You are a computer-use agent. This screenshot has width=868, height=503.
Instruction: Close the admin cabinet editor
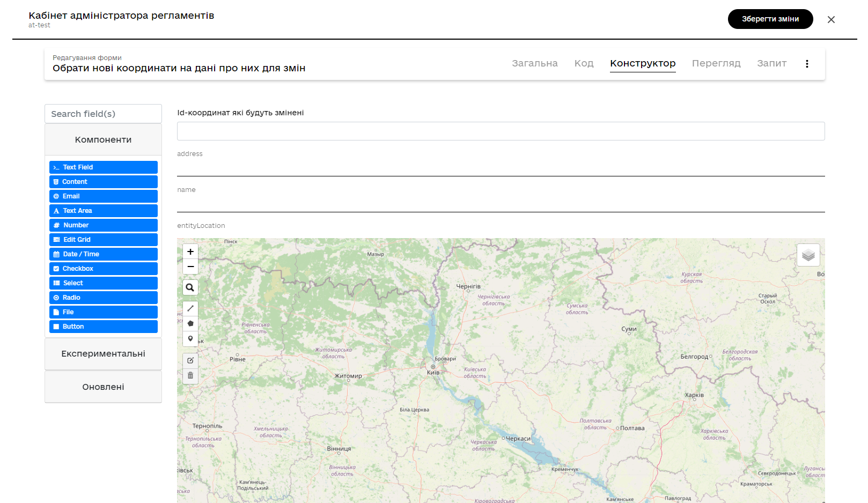831,19
